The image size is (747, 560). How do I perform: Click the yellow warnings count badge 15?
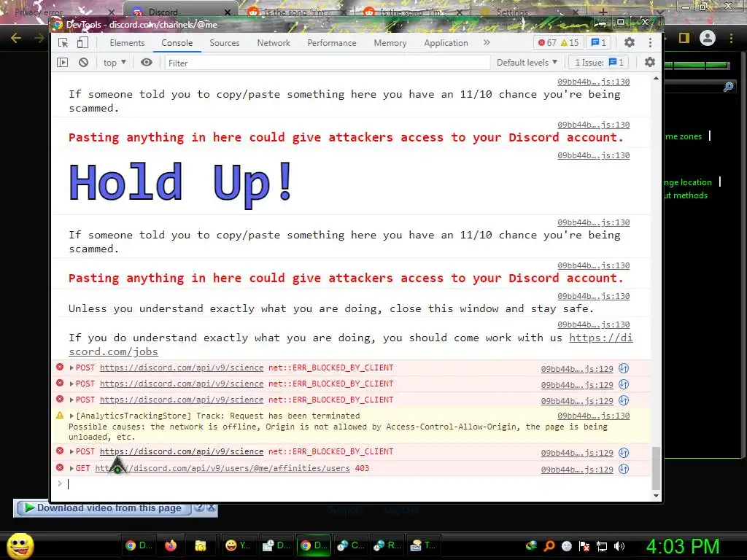point(570,43)
